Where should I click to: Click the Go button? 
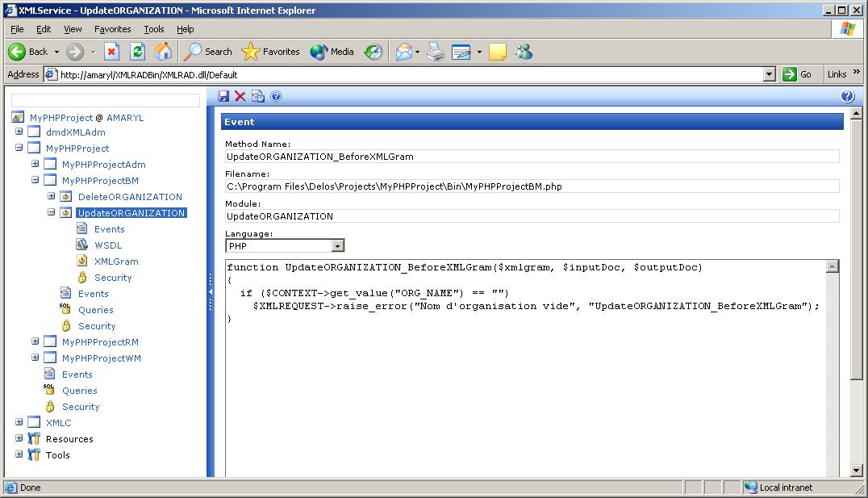pos(797,74)
